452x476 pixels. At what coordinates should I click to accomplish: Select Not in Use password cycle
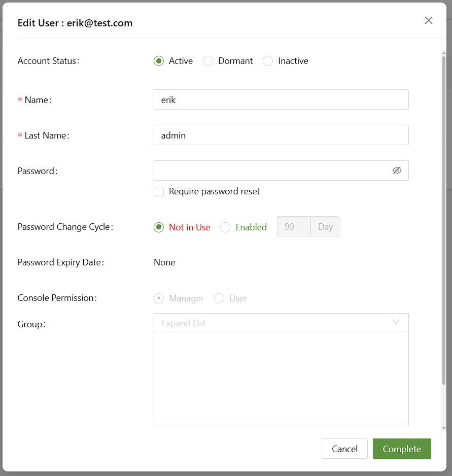click(x=159, y=227)
